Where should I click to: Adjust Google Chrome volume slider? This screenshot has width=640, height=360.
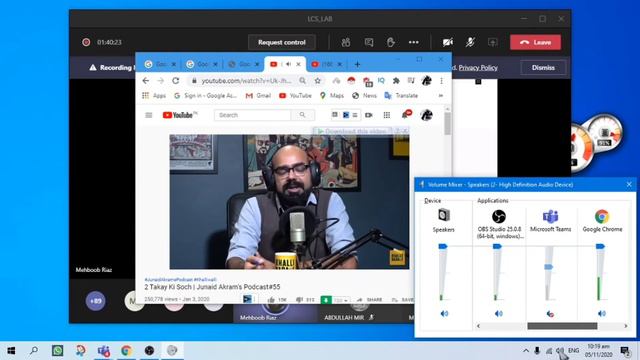tap(600, 246)
